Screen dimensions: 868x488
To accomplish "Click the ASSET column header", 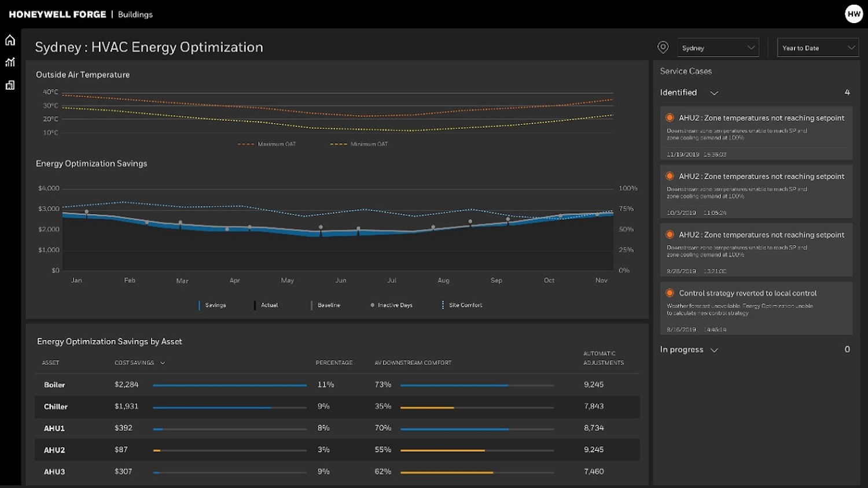I will [50, 363].
